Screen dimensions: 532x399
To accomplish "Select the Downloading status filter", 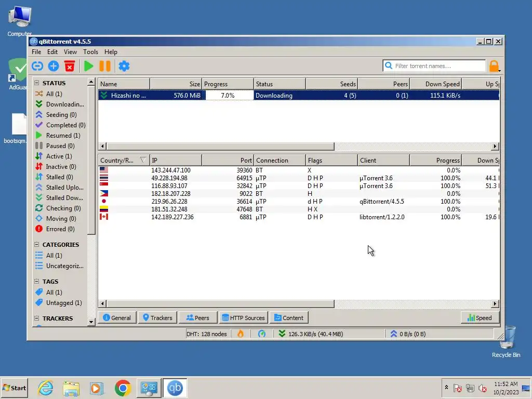I will tap(60, 104).
